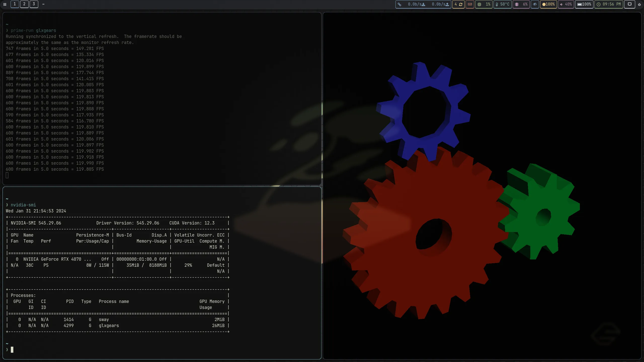Click the '29%' GPU-Util value

[x=188, y=265]
